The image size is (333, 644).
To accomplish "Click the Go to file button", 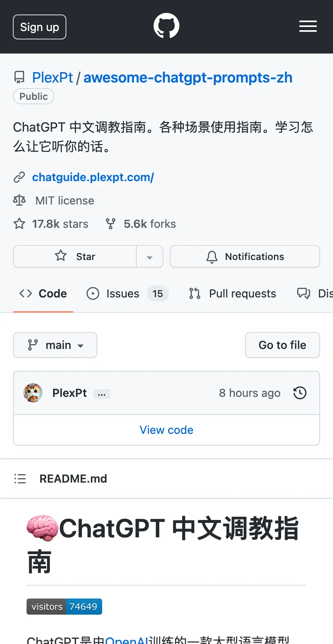I will [x=282, y=345].
